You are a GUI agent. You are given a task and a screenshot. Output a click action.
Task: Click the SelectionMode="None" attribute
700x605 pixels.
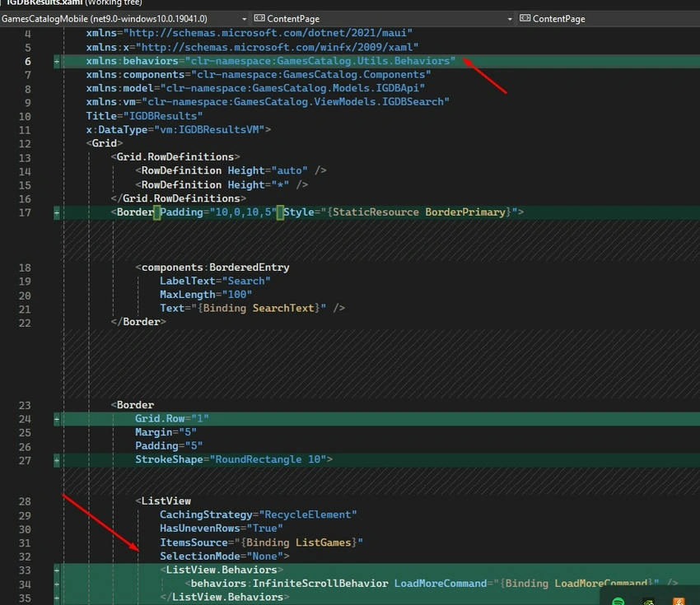[225, 556]
